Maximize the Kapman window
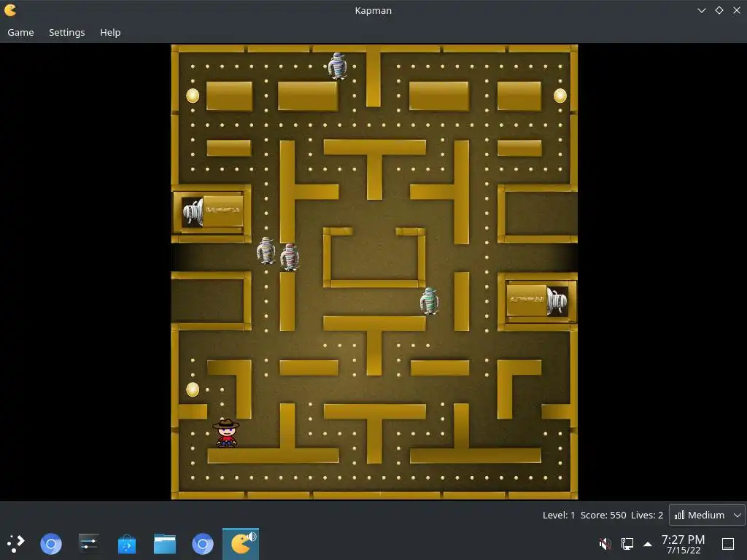This screenshot has height=560, width=747. [x=719, y=10]
